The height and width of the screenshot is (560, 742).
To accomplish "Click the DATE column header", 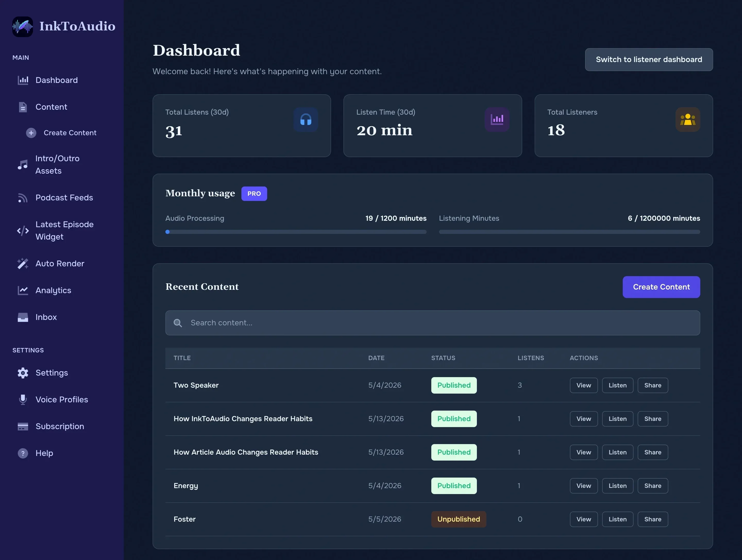I will click(376, 358).
